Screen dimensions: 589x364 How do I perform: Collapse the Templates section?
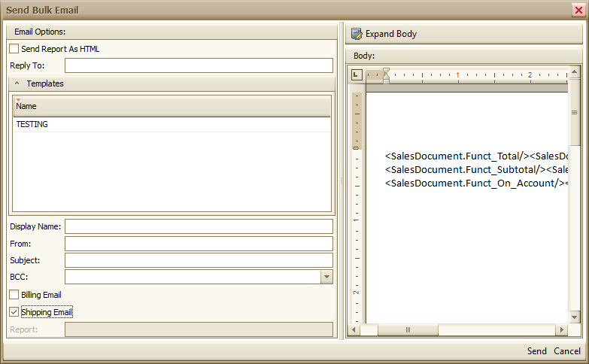pos(17,83)
